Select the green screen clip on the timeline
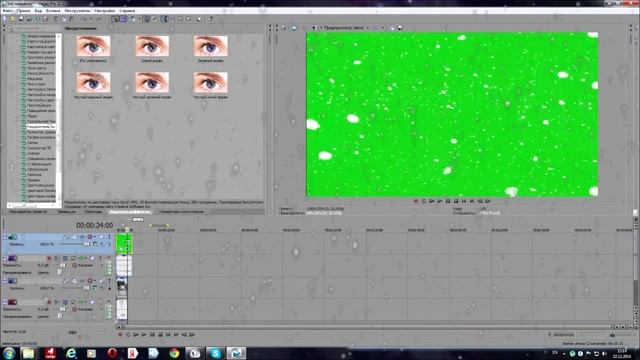Screen dimensions: 640x360 tap(124, 244)
